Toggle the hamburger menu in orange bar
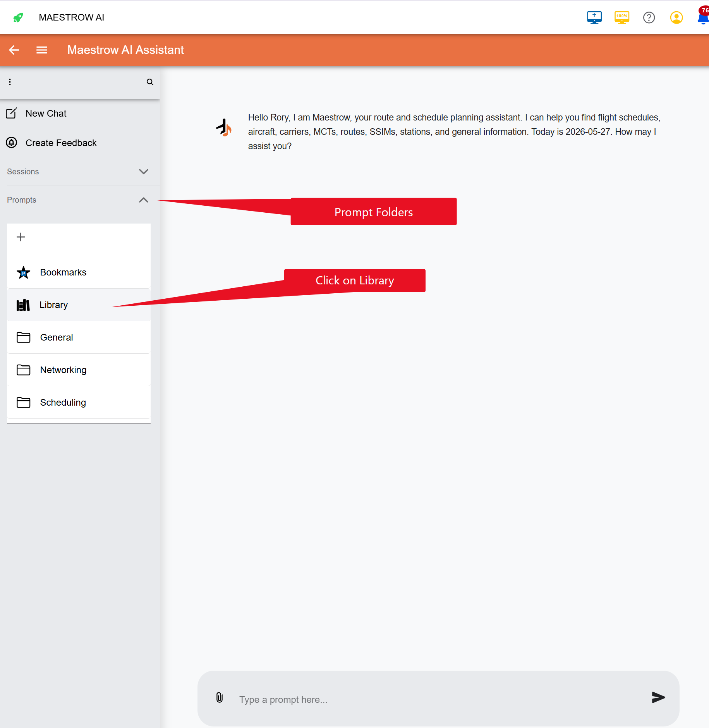 click(x=42, y=50)
